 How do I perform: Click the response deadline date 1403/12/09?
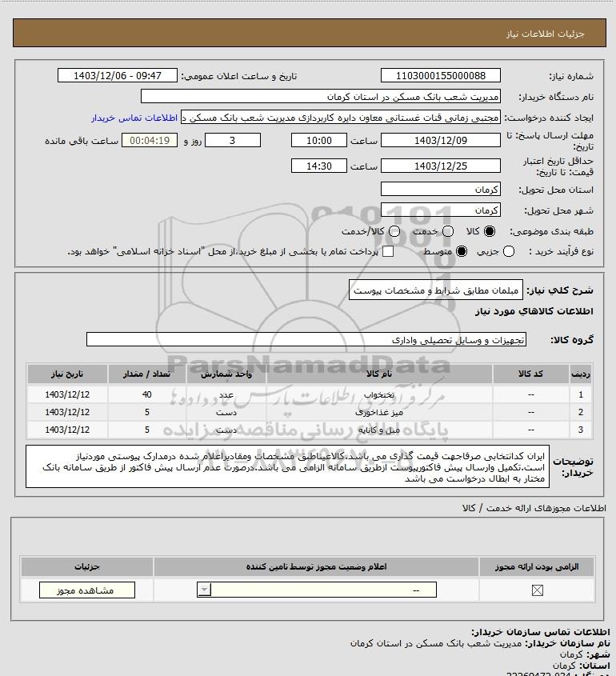tap(441, 141)
